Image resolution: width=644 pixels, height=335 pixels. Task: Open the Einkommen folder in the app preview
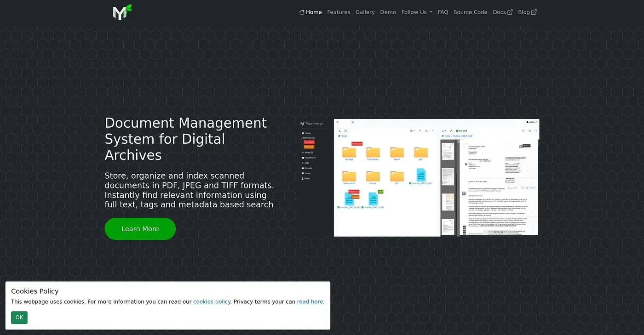[x=373, y=153]
